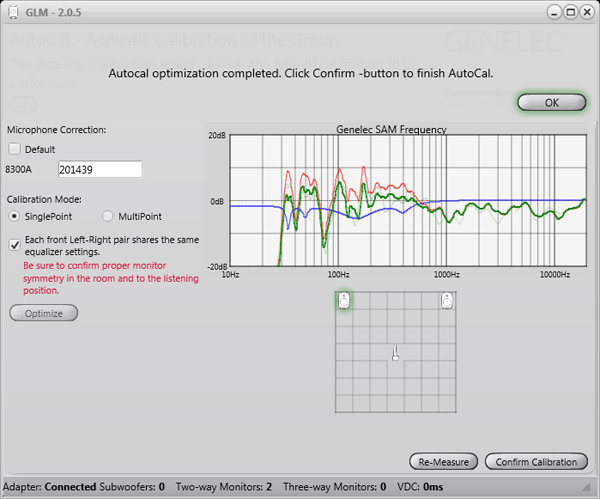Select the right monitor speaker icon in grid

point(448,300)
